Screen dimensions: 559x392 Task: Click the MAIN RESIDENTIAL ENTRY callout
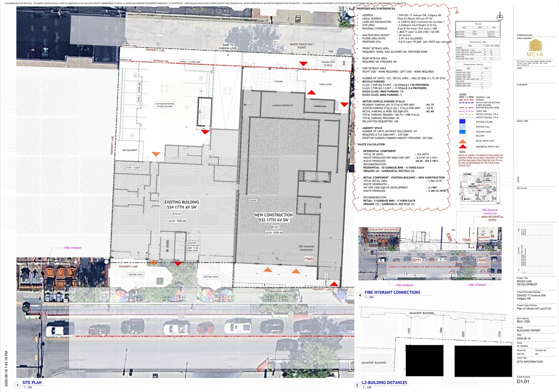(x=492, y=219)
